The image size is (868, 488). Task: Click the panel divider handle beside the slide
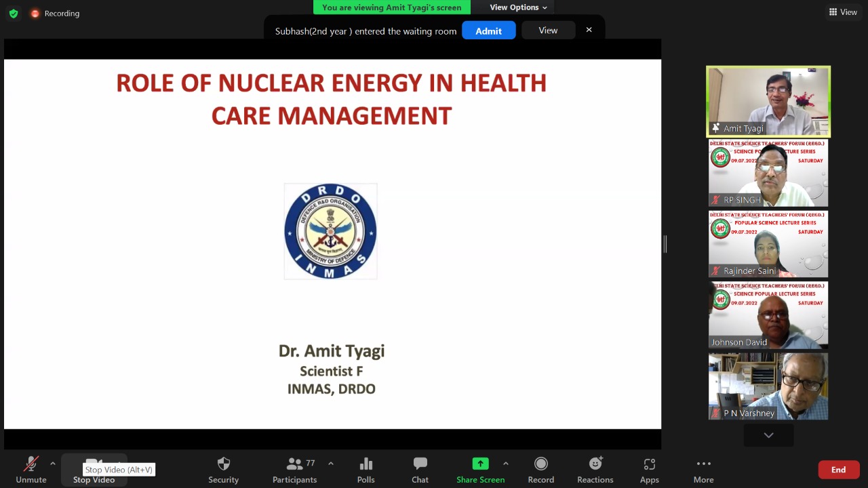(665, 244)
